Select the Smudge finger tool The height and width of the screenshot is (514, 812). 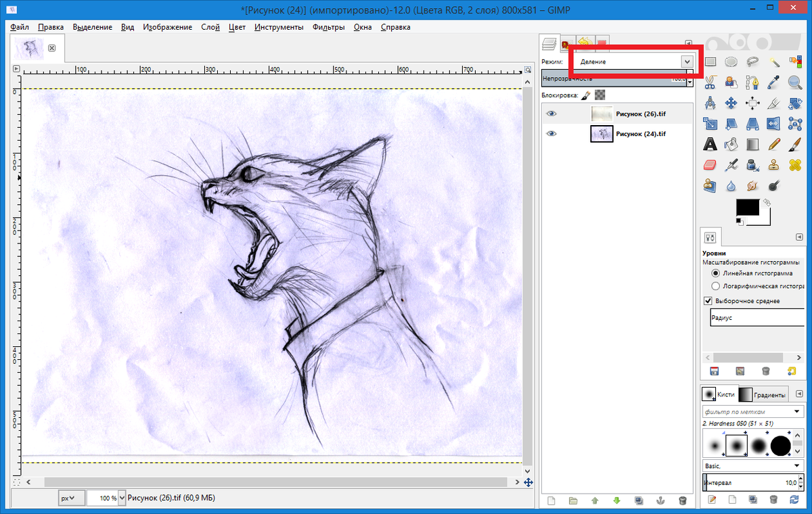(x=752, y=185)
